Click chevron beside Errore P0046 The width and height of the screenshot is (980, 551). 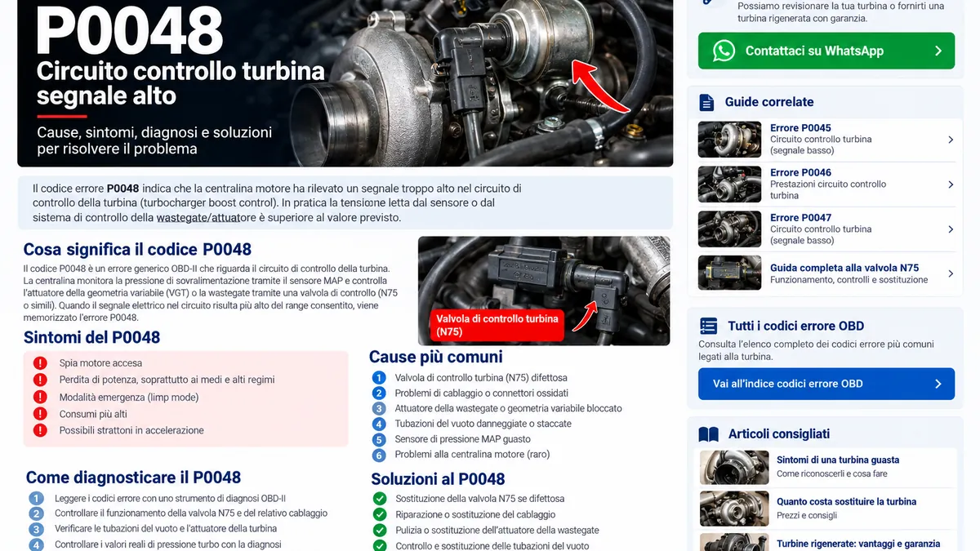951,184
